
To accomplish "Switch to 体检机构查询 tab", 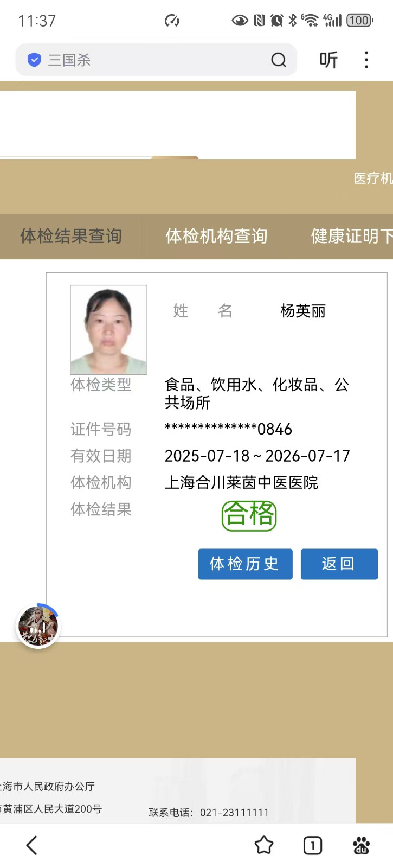I will pyautogui.click(x=216, y=236).
